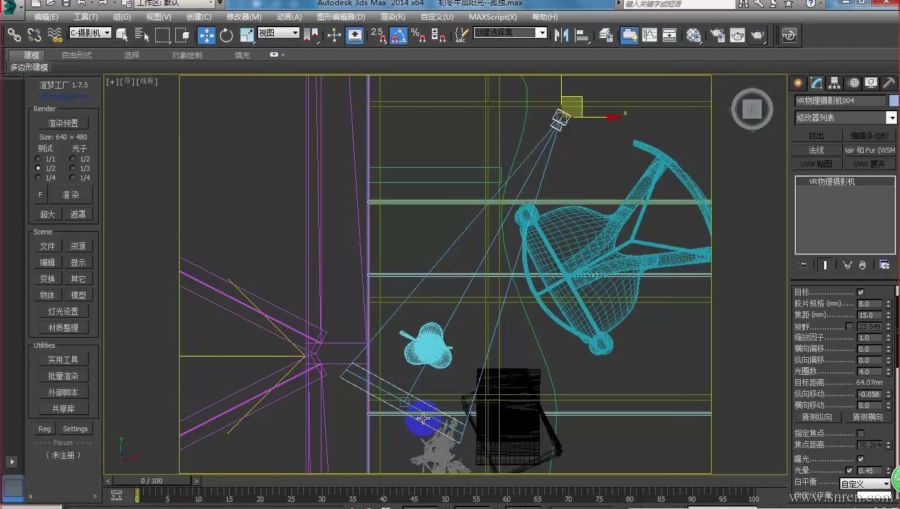
Task: Click the 灯光设置 button
Action: point(62,311)
